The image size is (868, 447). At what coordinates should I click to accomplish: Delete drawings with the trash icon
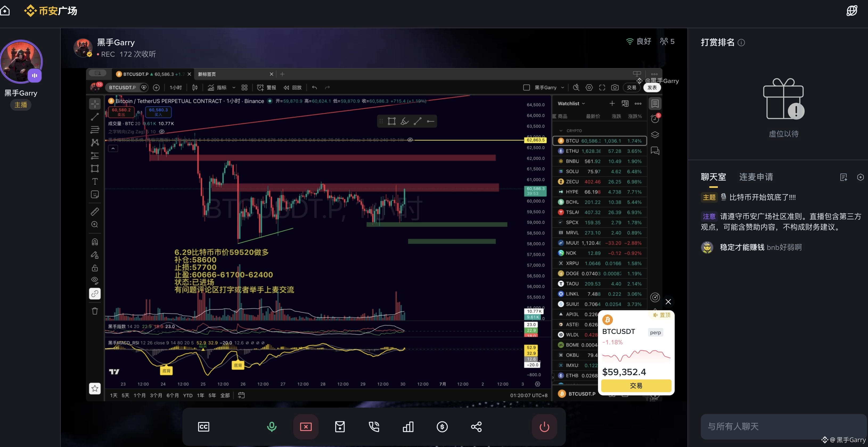pyautogui.click(x=95, y=311)
